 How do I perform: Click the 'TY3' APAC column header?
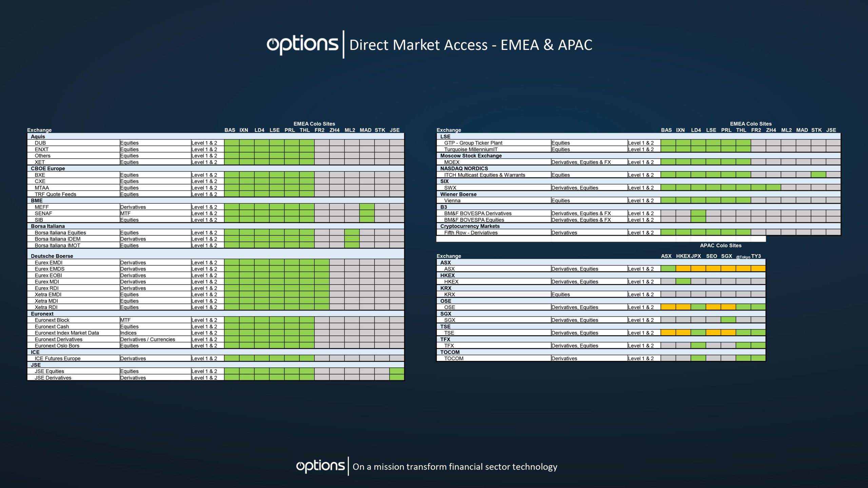point(756,256)
